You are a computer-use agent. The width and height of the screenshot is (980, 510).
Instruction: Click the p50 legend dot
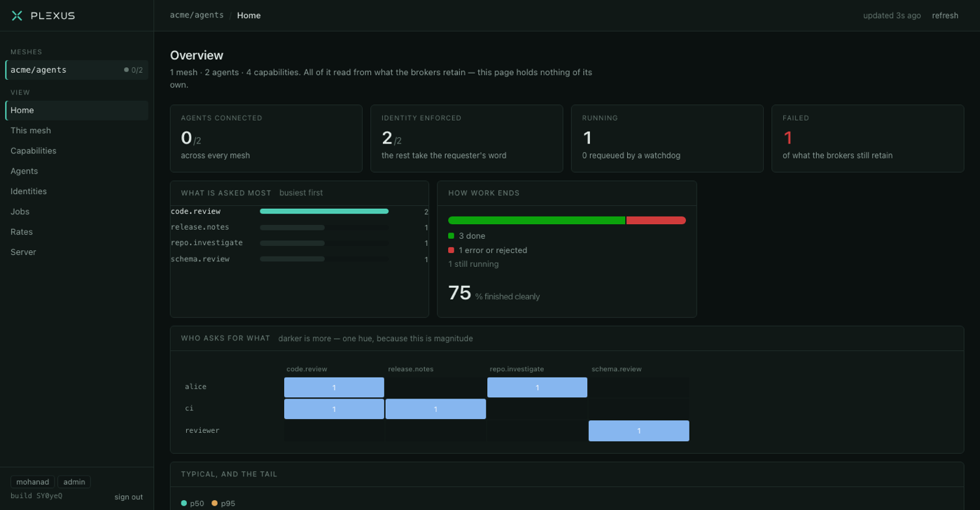184,503
